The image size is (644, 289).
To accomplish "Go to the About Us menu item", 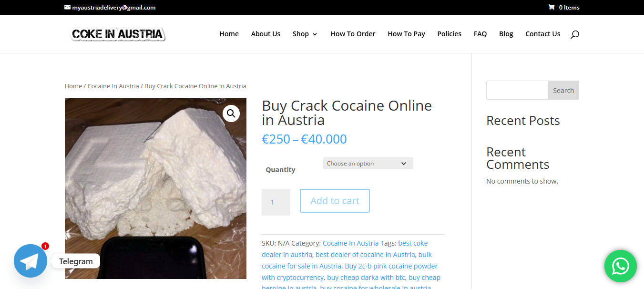I will pyautogui.click(x=266, y=34).
